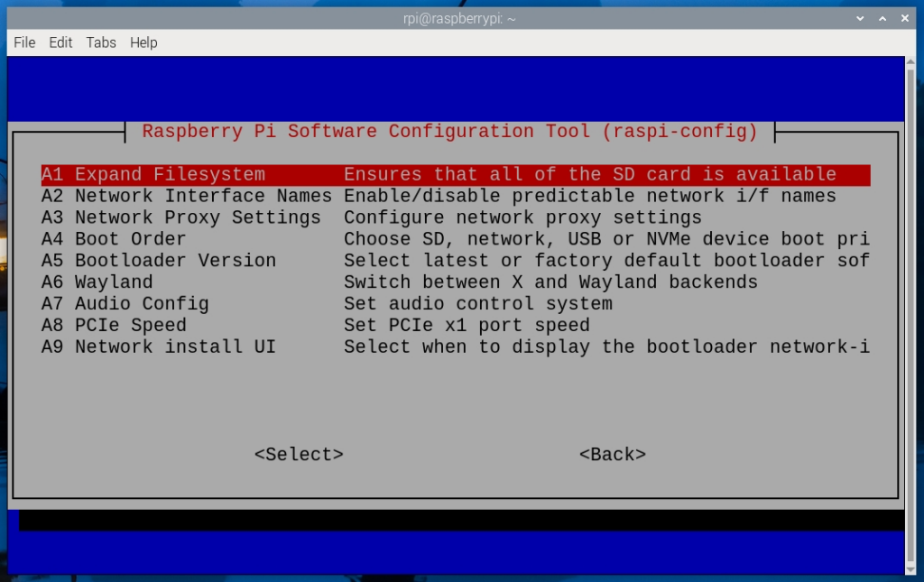Click scrollbar down arrow
This screenshot has height=582, width=924.
(910, 569)
